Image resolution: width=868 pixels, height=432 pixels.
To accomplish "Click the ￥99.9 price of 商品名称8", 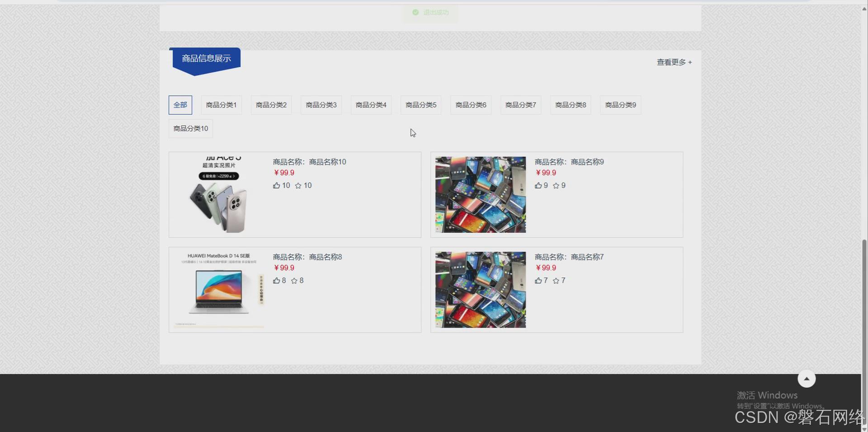I will click(x=284, y=268).
